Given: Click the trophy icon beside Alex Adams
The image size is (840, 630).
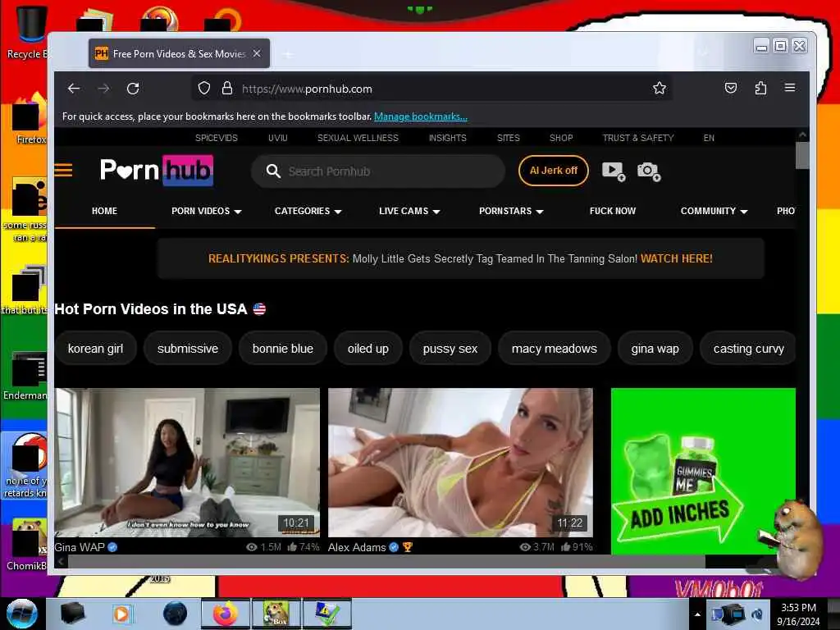Looking at the screenshot, I should pos(408,547).
